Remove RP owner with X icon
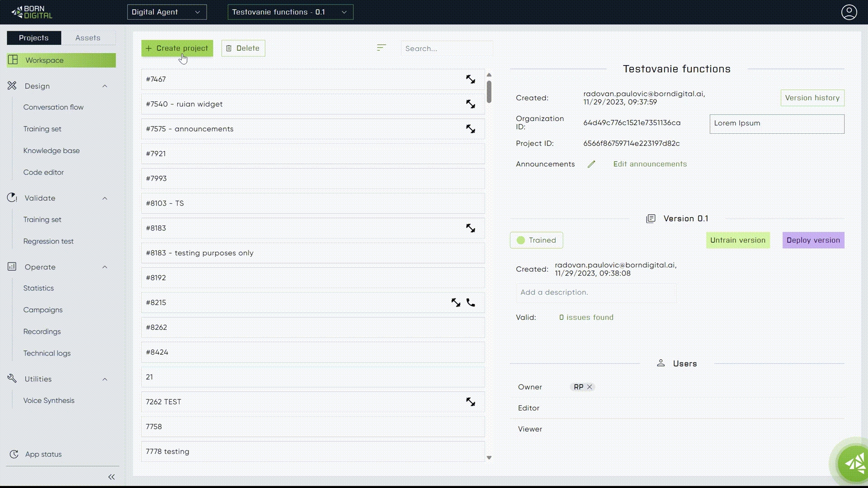 tap(590, 387)
